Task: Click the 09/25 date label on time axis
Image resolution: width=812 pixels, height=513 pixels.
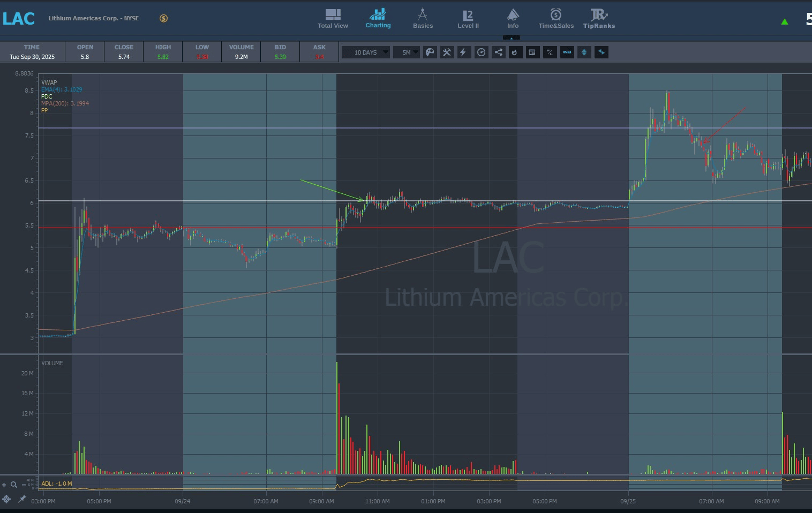Action: tap(628, 501)
